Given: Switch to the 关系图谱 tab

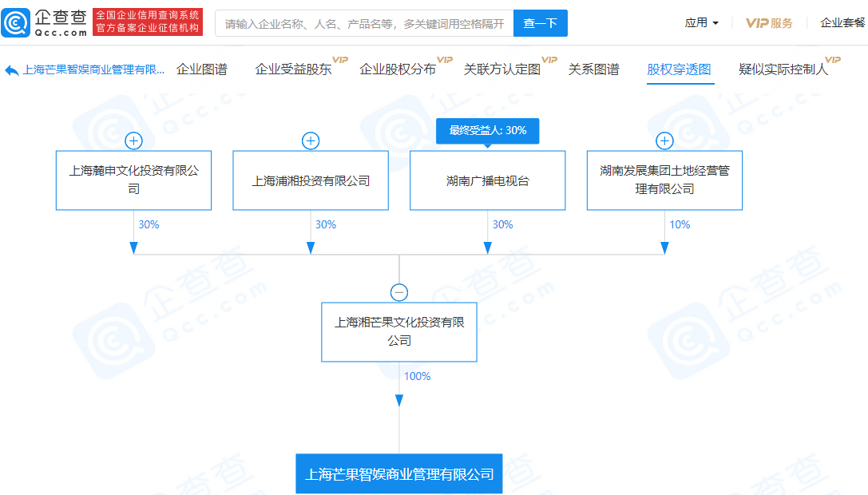Looking at the screenshot, I should point(593,69).
